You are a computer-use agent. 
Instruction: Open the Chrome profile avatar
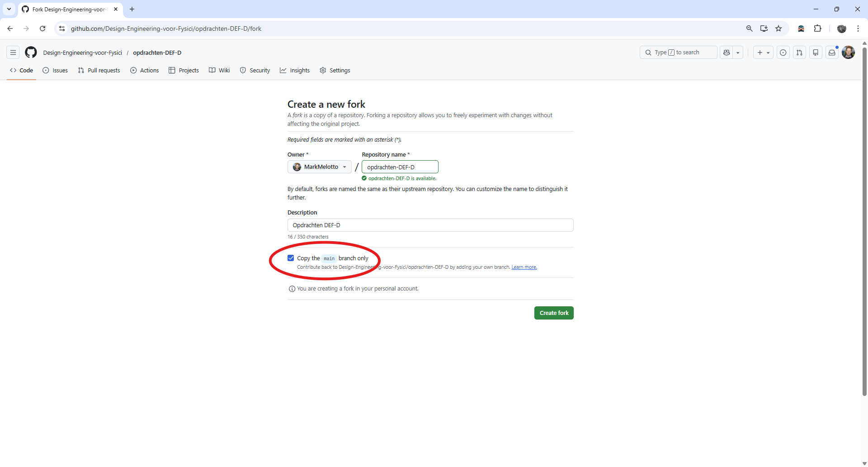point(842,29)
